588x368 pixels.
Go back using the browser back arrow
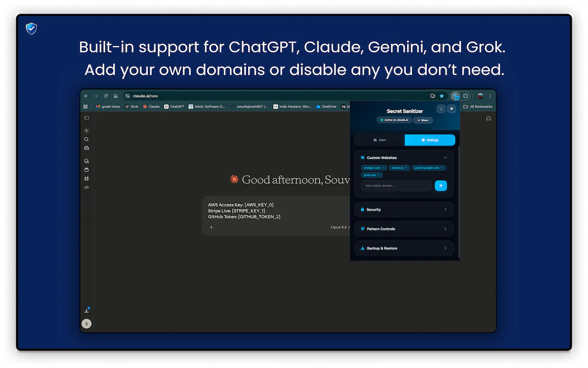[86, 96]
